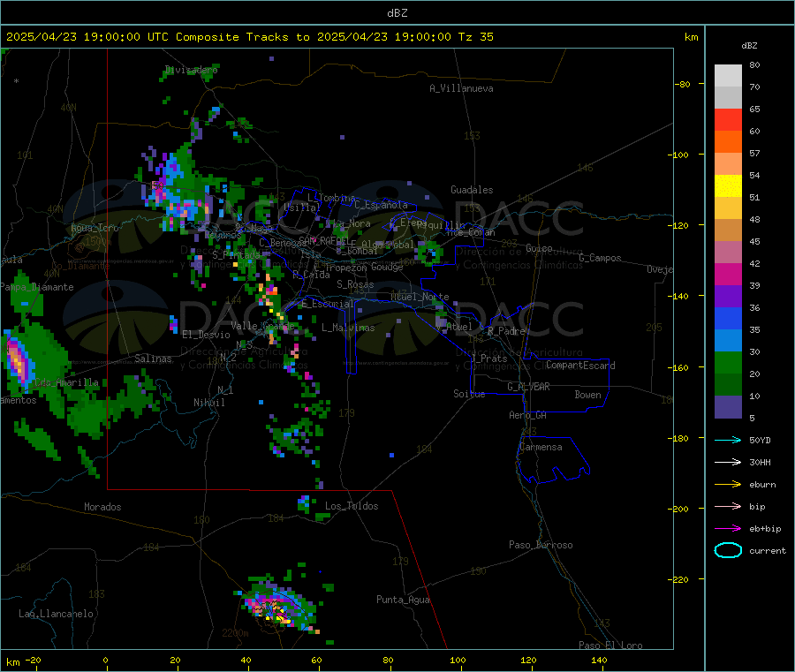This screenshot has height=672, width=795.
Task: Click the L_Malvinas map label
Action: [348, 328]
